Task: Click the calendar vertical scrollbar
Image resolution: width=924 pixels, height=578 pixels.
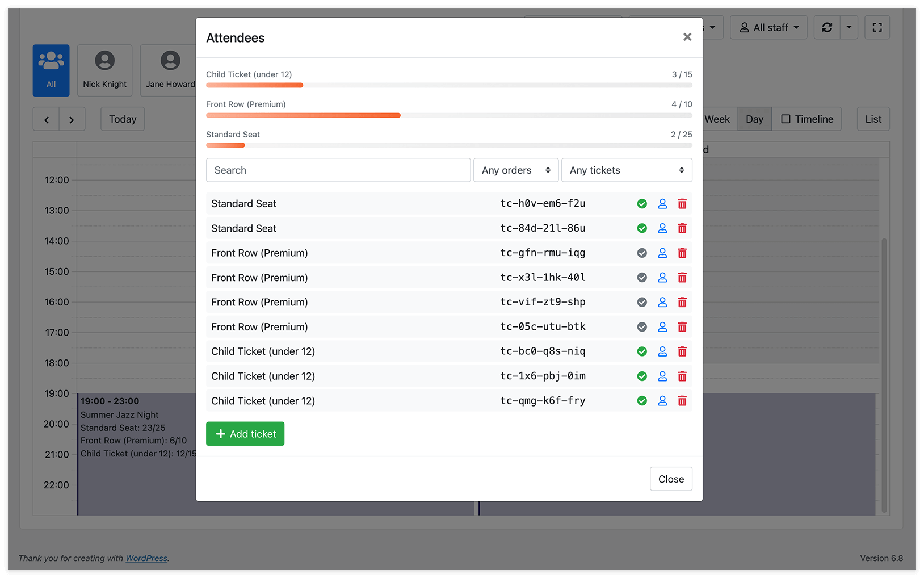Action: (884, 375)
